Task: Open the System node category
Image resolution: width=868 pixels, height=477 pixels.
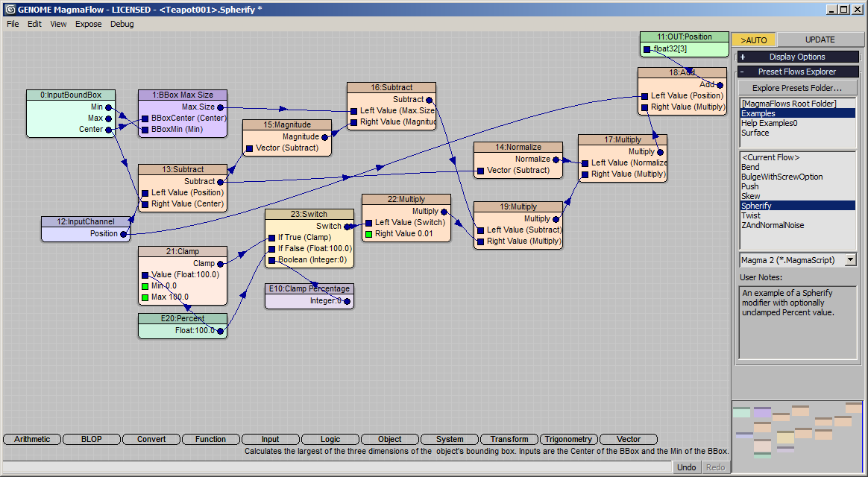Action: [x=450, y=440]
